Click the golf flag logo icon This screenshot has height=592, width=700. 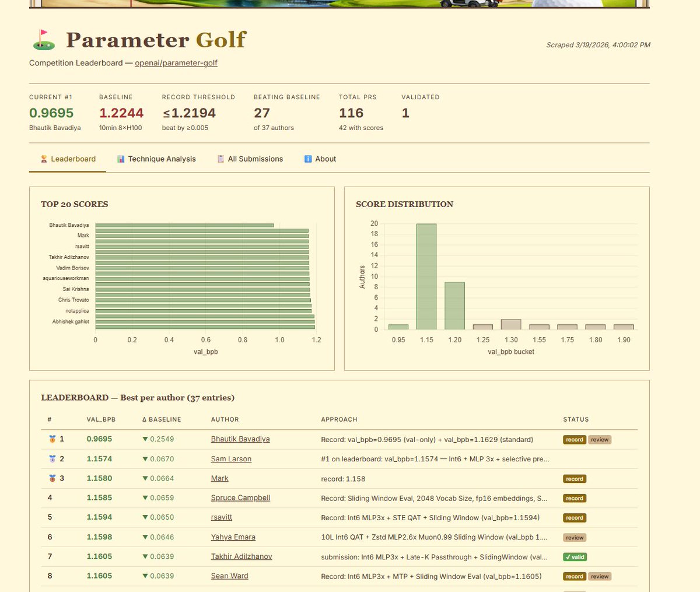coord(43,40)
